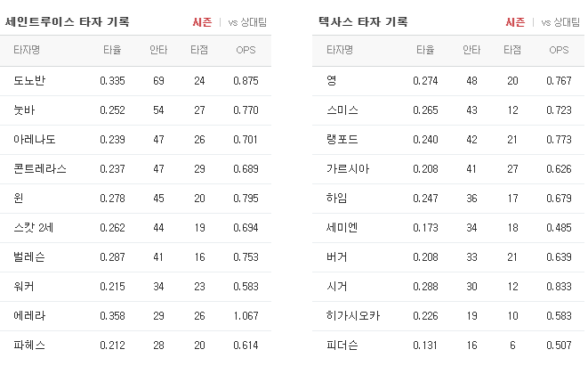
Task: Click 타점 header in 텍사스 table
Action: pos(512,50)
